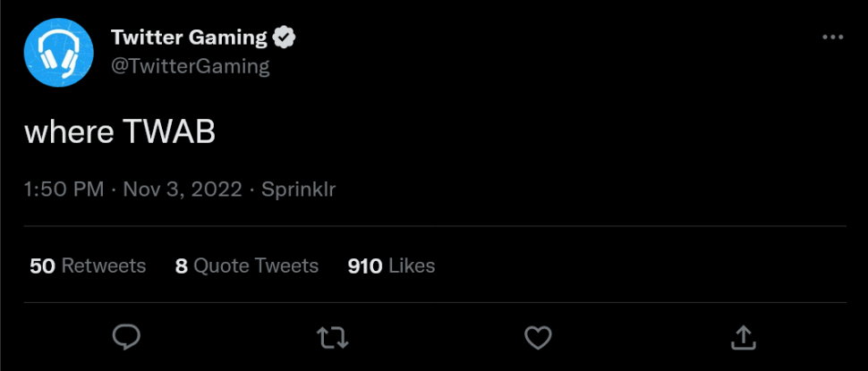This screenshot has height=371, width=868.
Task: Click the reply speech bubble icon
Action: pos(126,336)
